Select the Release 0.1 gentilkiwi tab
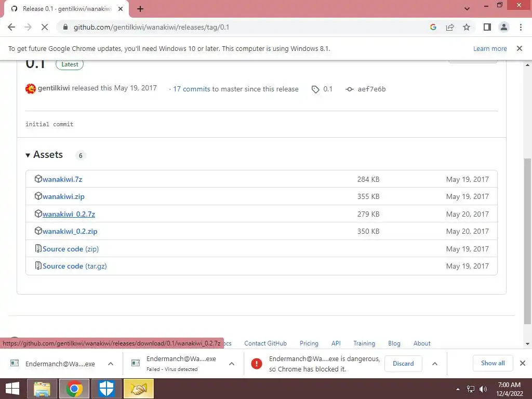 pos(66,9)
